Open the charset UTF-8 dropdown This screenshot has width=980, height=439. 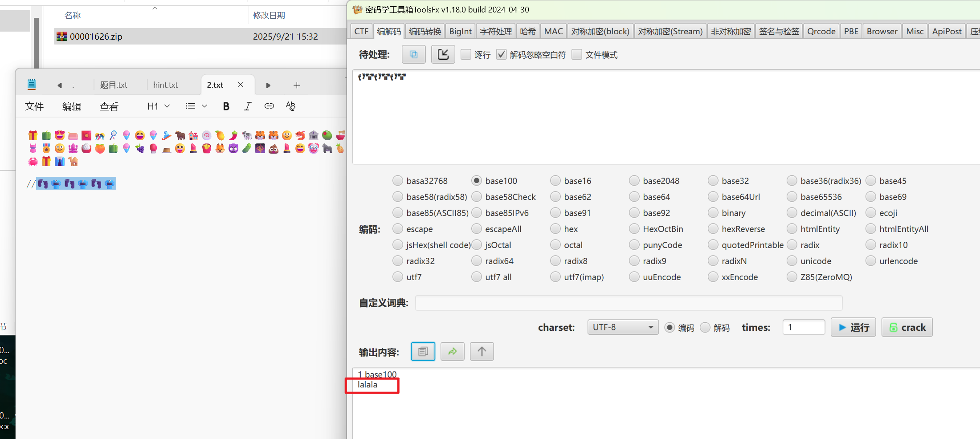pos(622,327)
